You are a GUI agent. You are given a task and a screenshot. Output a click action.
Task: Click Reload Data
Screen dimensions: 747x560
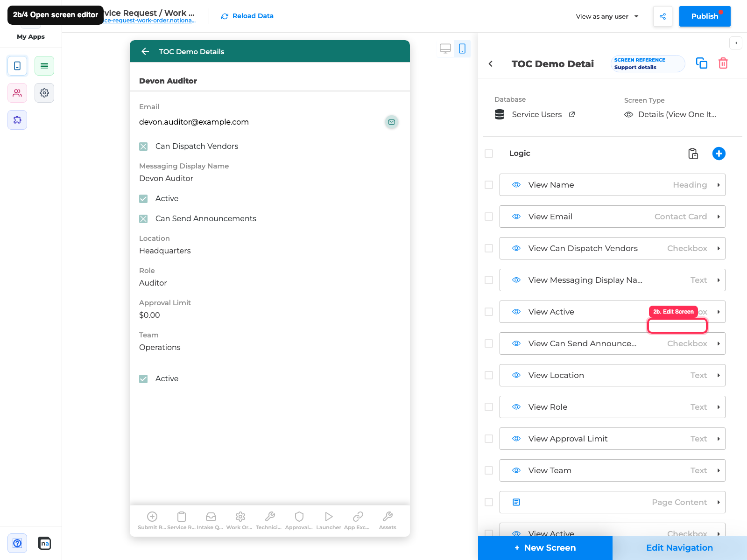coord(247,16)
